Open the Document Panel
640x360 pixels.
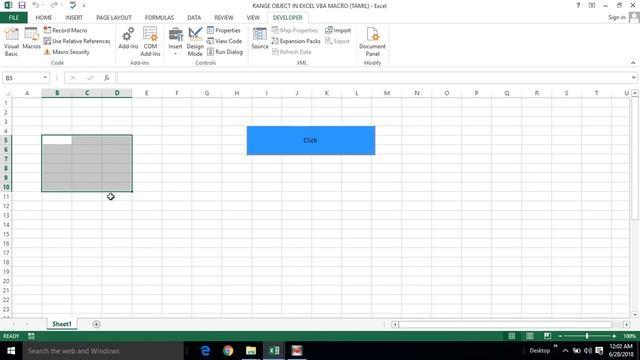372,42
